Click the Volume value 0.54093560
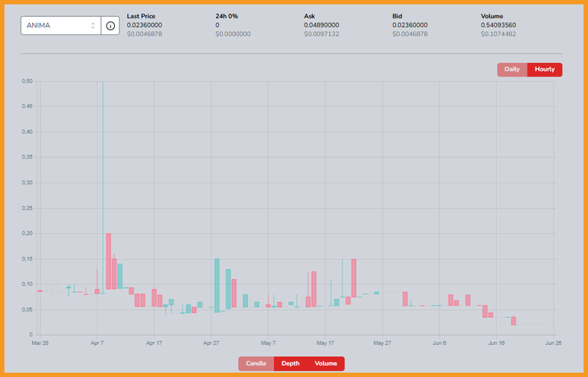The width and height of the screenshot is (588, 377). coord(498,25)
